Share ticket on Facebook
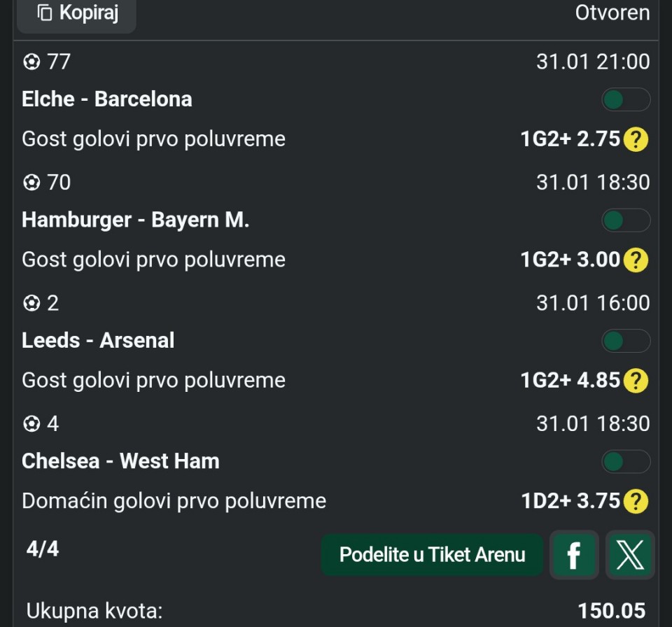 pos(574,555)
